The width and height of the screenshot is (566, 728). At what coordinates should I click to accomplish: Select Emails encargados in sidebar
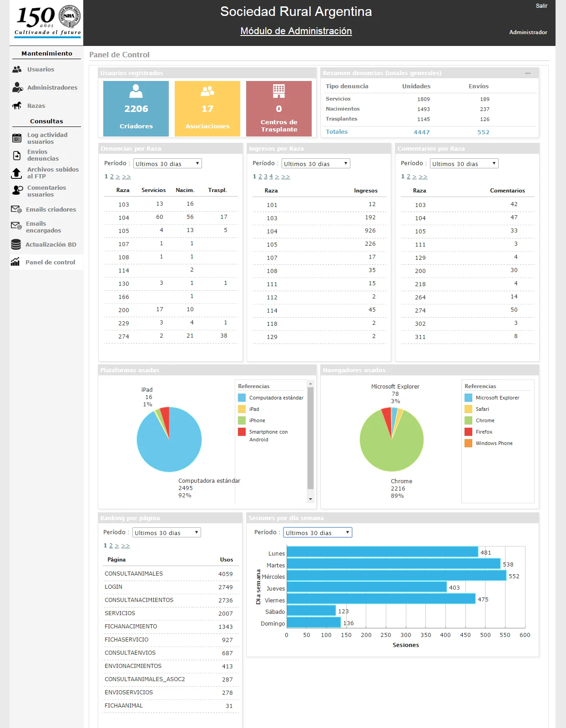[x=43, y=227]
